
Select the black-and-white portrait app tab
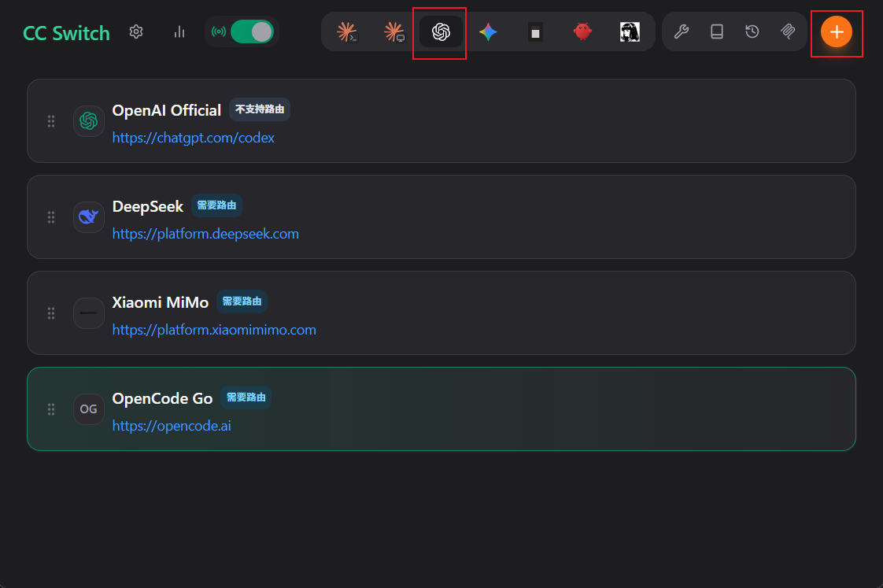point(630,32)
